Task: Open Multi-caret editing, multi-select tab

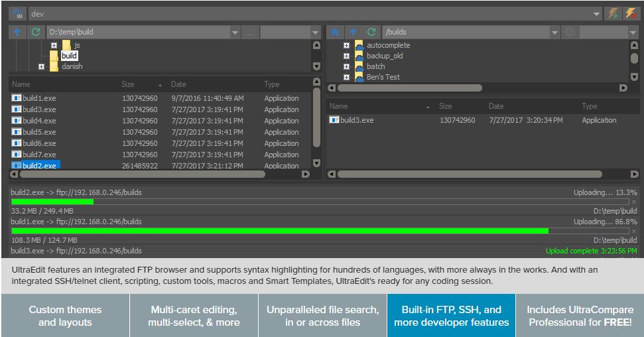Action: [194, 316]
